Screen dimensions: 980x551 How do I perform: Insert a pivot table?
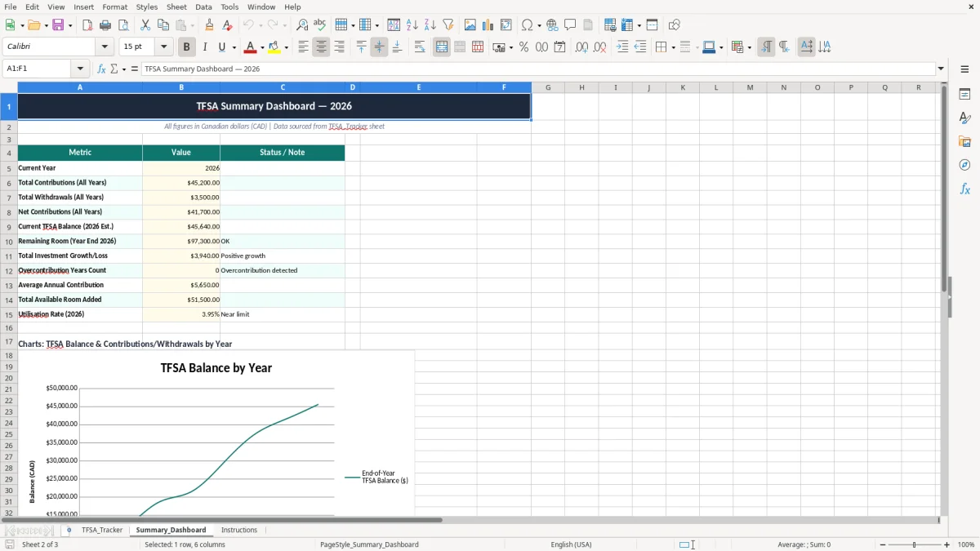[x=506, y=25]
